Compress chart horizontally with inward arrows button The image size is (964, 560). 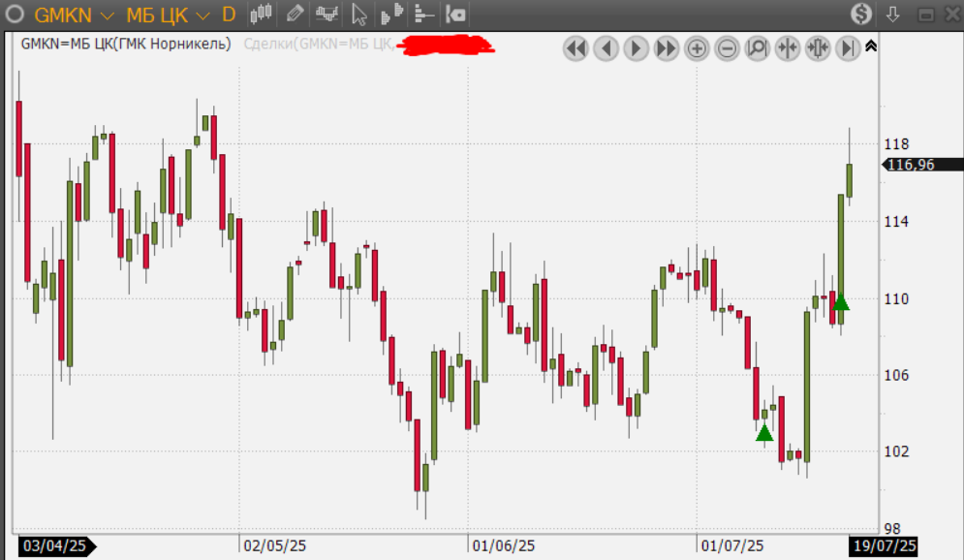coord(787,48)
